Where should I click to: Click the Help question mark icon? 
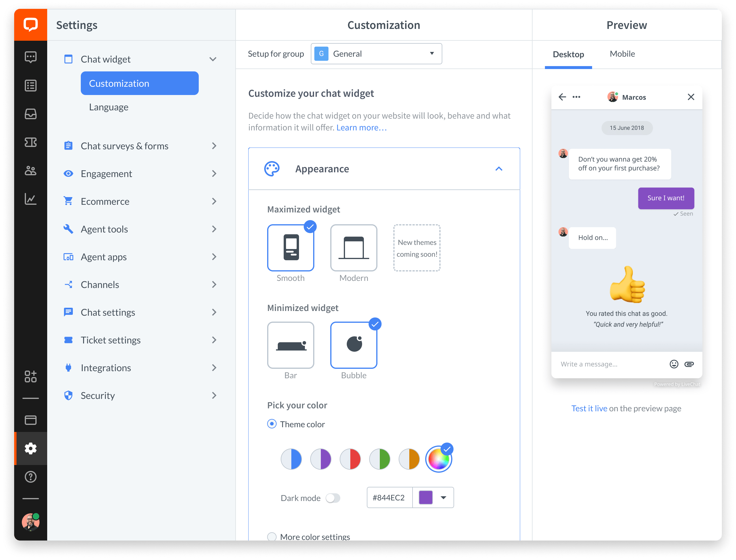coord(31,477)
